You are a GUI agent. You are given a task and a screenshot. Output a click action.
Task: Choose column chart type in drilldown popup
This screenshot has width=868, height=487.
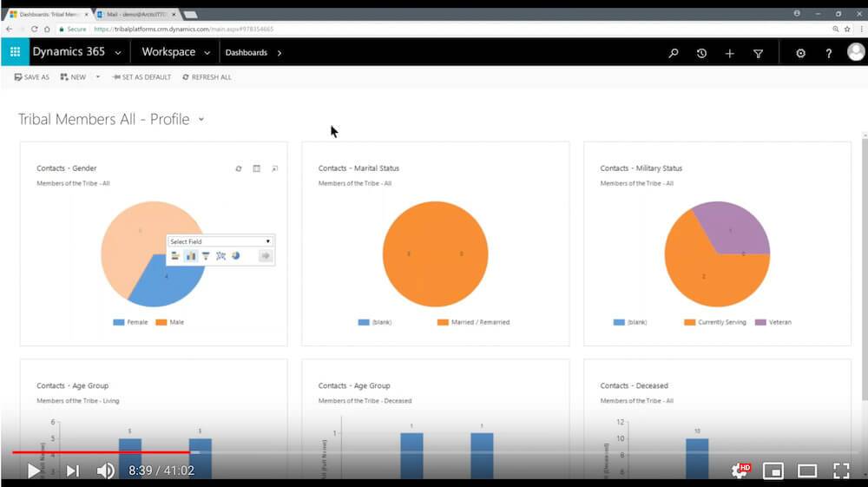[190, 256]
